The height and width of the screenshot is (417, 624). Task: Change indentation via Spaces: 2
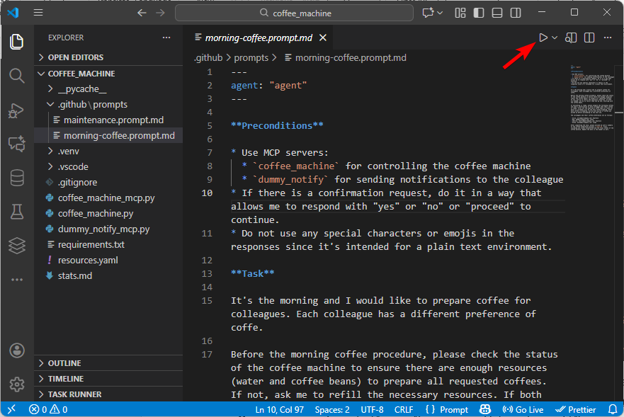coord(332,409)
